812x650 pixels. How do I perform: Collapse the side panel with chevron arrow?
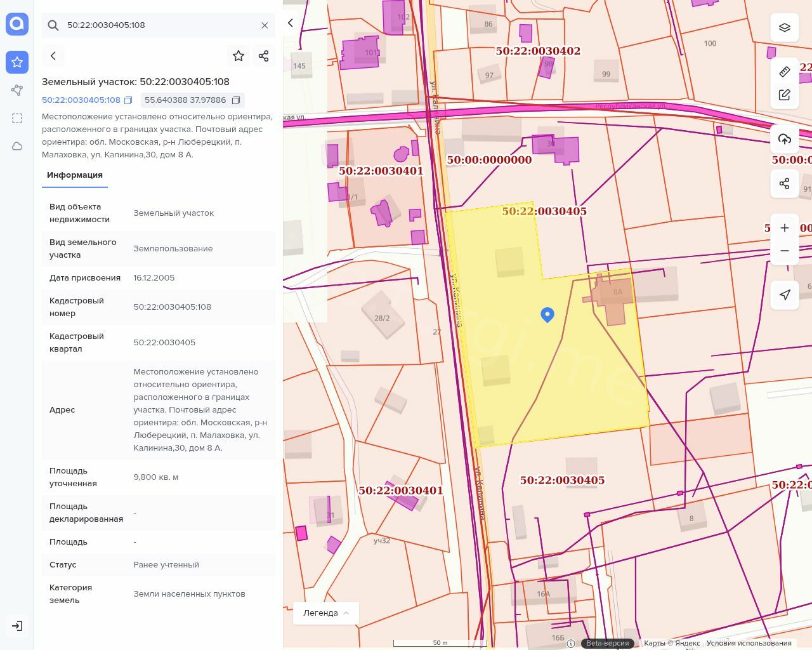coord(291,23)
